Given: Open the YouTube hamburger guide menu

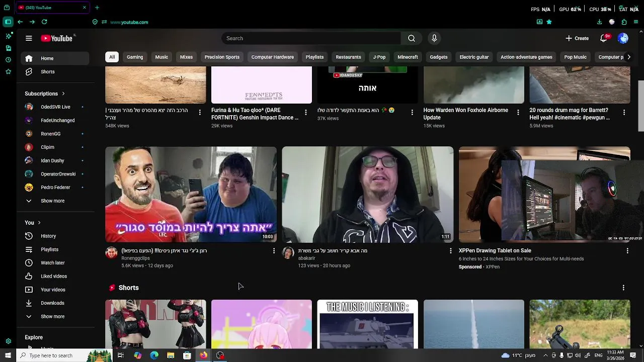Looking at the screenshot, I should pos(29,38).
